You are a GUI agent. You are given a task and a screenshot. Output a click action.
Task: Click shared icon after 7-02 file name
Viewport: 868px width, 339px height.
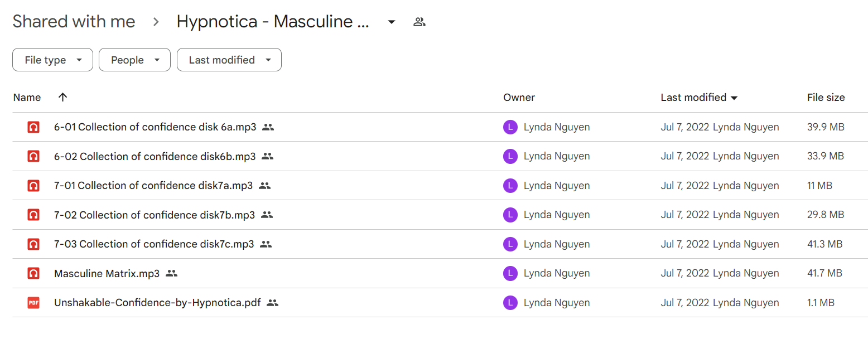click(x=267, y=215)
